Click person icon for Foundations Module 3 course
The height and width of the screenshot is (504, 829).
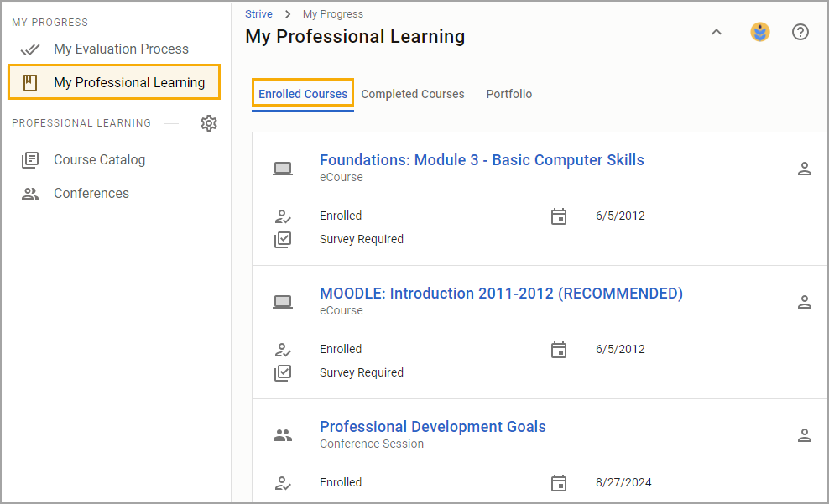[x=804, y=169]
